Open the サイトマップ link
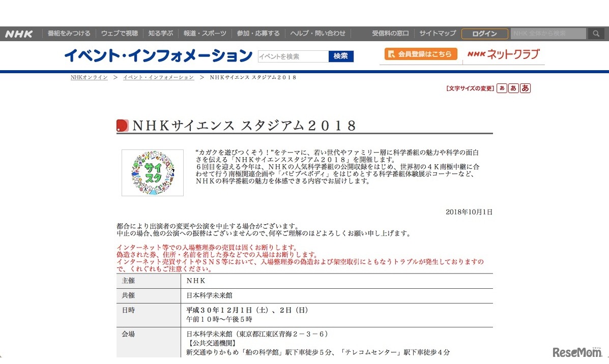The image size is (609, 364). coord(438,34)
